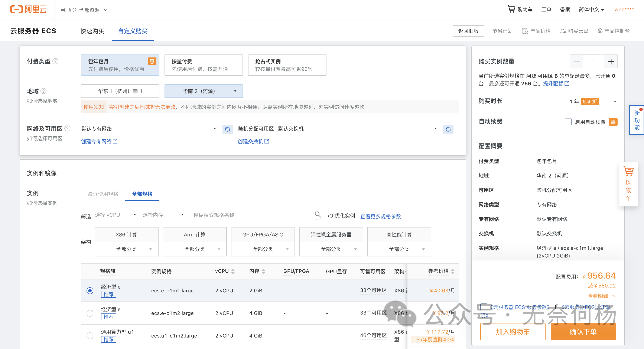Open the shopping cart icon in header
Screen dimensions: 644x349
pyautogui.click(x=511, y=9)
